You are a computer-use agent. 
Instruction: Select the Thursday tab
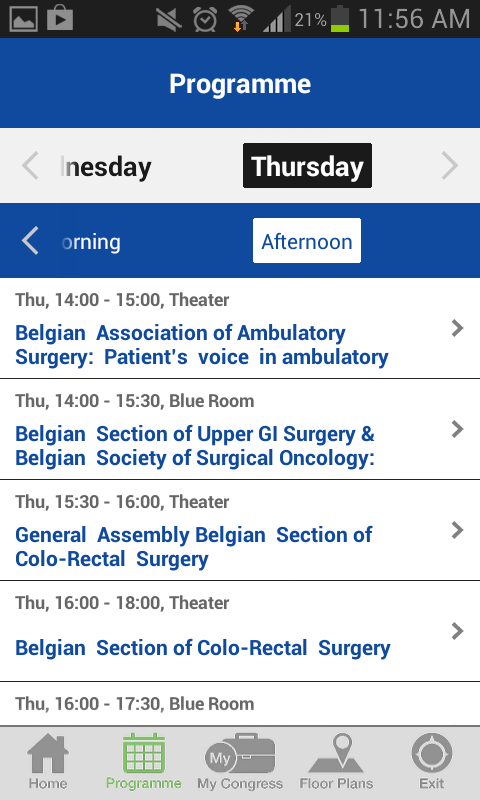click(307, 166)
